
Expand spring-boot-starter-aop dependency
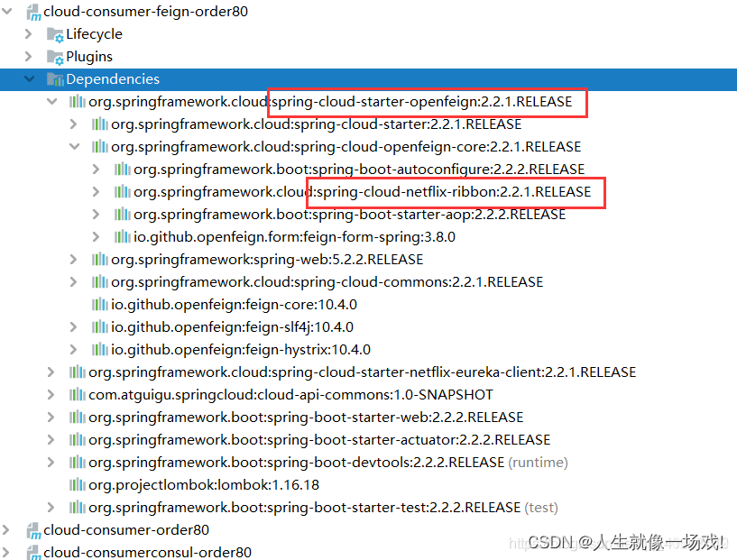[96, 215]
